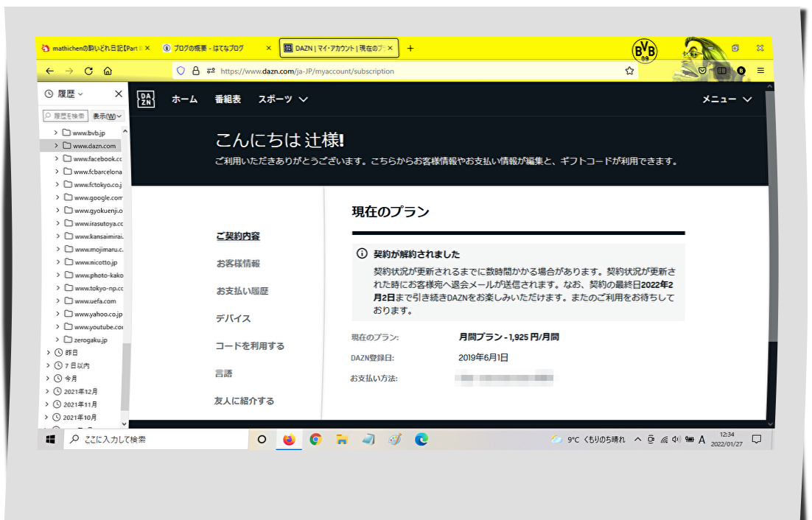Open お客様情報 section
Viewport: 812px width, 520px height.
point(238,264)
